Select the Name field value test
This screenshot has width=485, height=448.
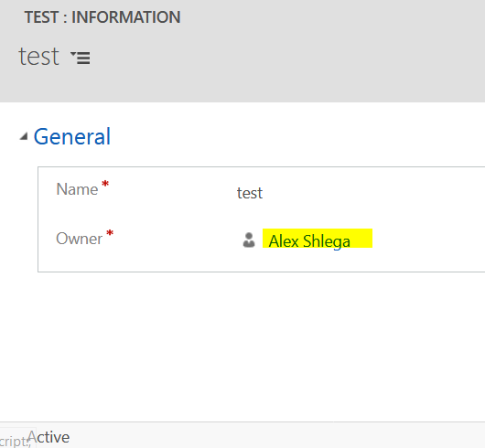[250, 193]
